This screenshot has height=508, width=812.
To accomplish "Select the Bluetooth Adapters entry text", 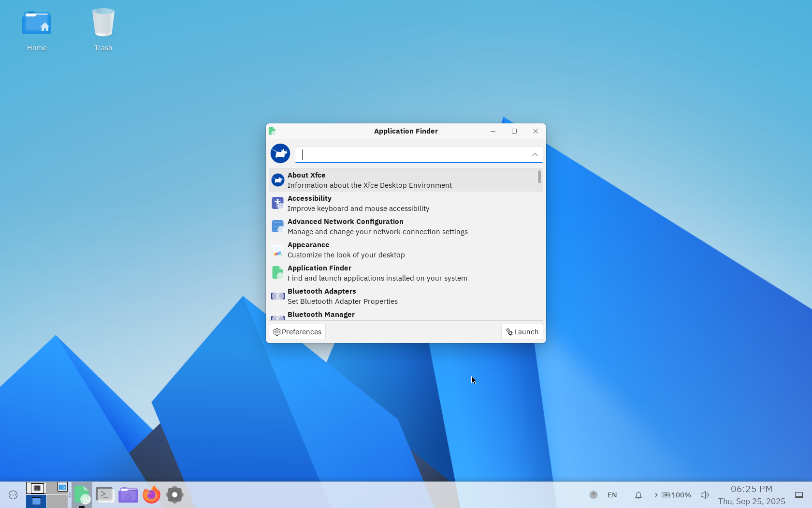I will tap(343, 296).
